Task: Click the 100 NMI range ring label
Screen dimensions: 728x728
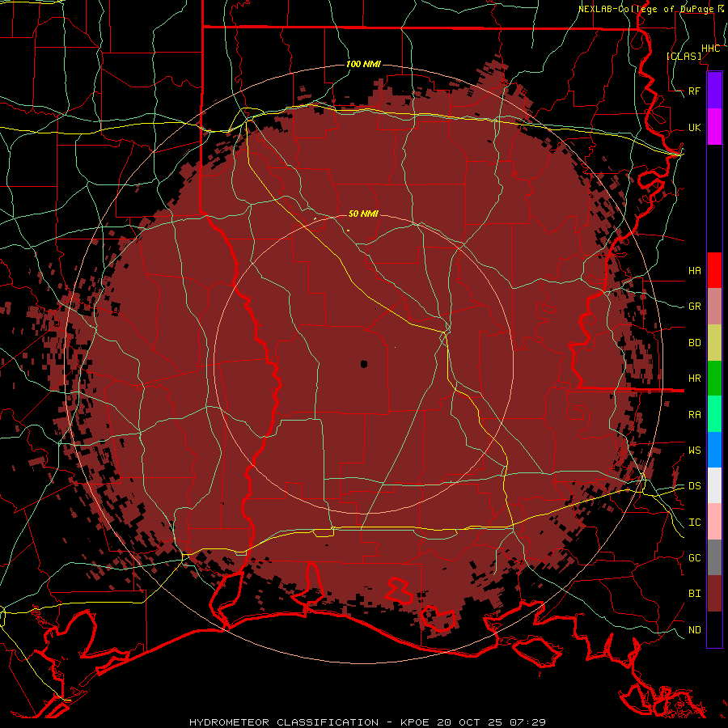Action: pyautogui.click(x=363, y=64)
